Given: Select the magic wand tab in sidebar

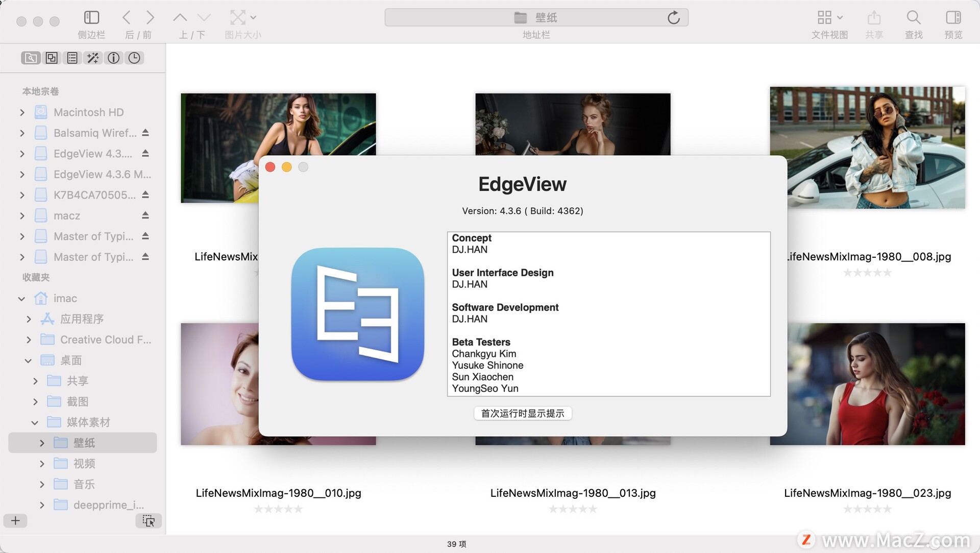Looking at the screenshot, I should point(93,58).
